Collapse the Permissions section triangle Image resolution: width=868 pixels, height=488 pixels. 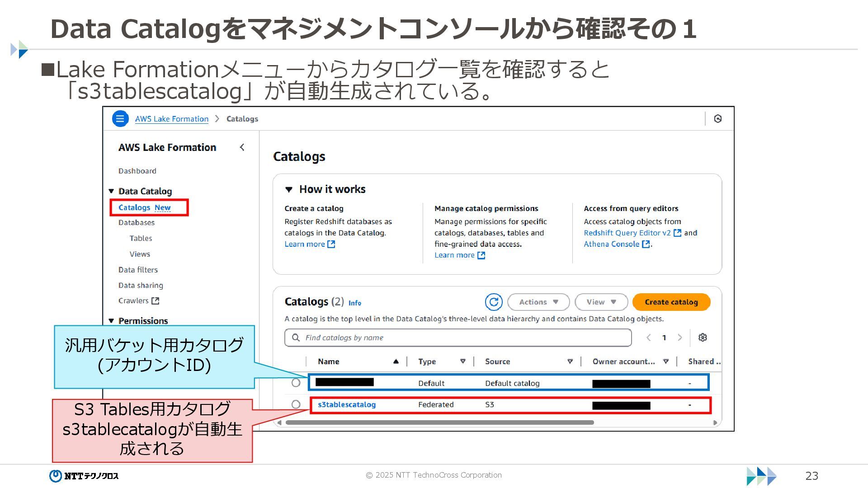[x=111, y=321]
